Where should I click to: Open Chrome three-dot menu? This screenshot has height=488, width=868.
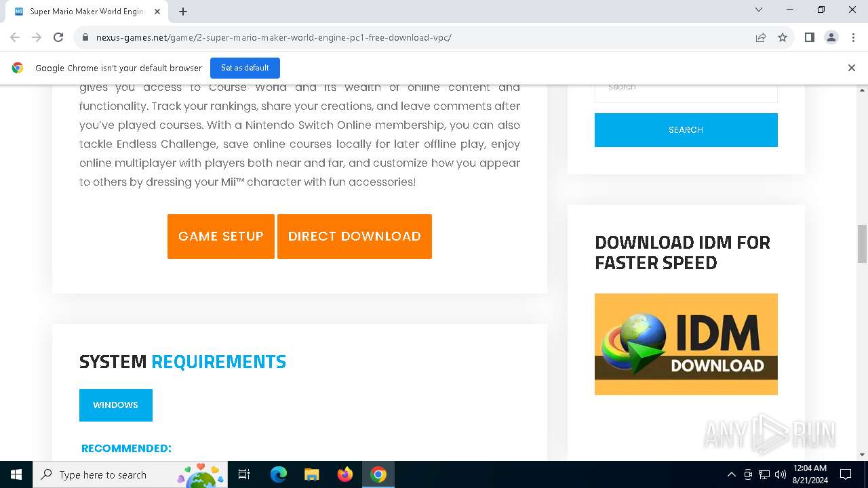coord(852,37)
